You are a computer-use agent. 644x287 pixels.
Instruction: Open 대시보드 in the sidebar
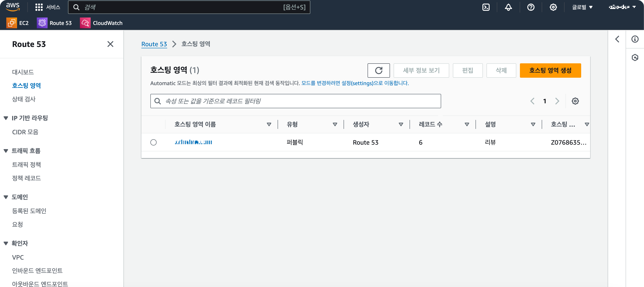[x=23, y=72]
